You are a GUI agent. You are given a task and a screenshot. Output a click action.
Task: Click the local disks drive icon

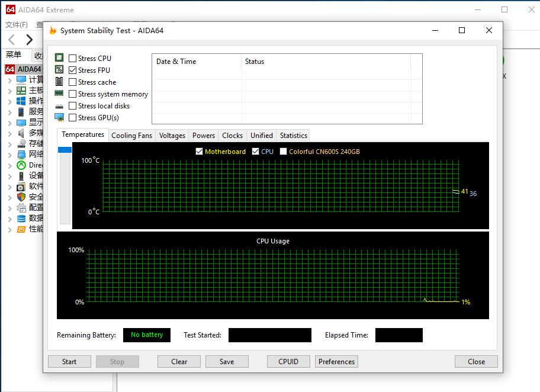click(x=59, y=106)
